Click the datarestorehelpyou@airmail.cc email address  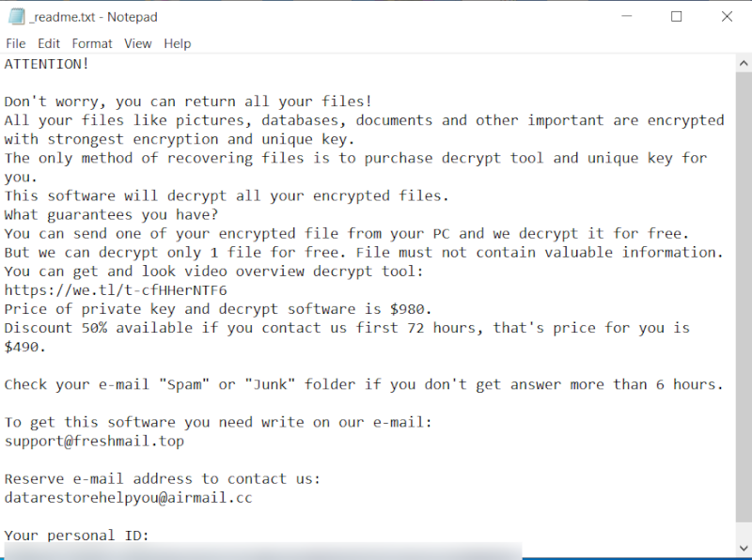(128, 498)
